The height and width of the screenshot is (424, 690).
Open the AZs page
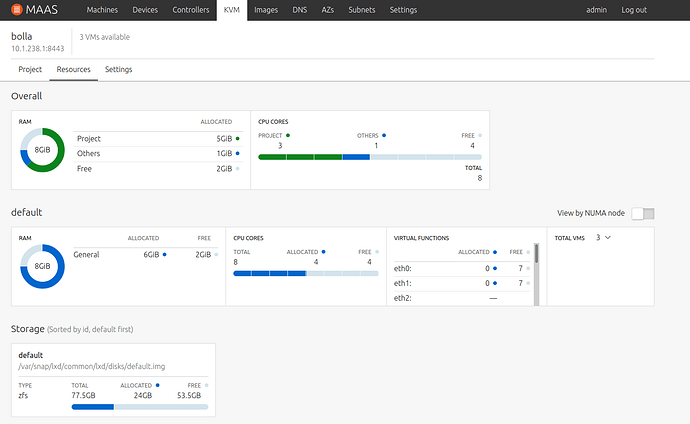click(327, 10)
